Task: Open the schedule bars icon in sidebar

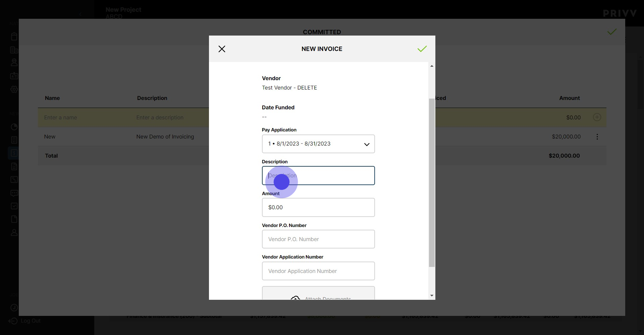Action: pos(14,180)
